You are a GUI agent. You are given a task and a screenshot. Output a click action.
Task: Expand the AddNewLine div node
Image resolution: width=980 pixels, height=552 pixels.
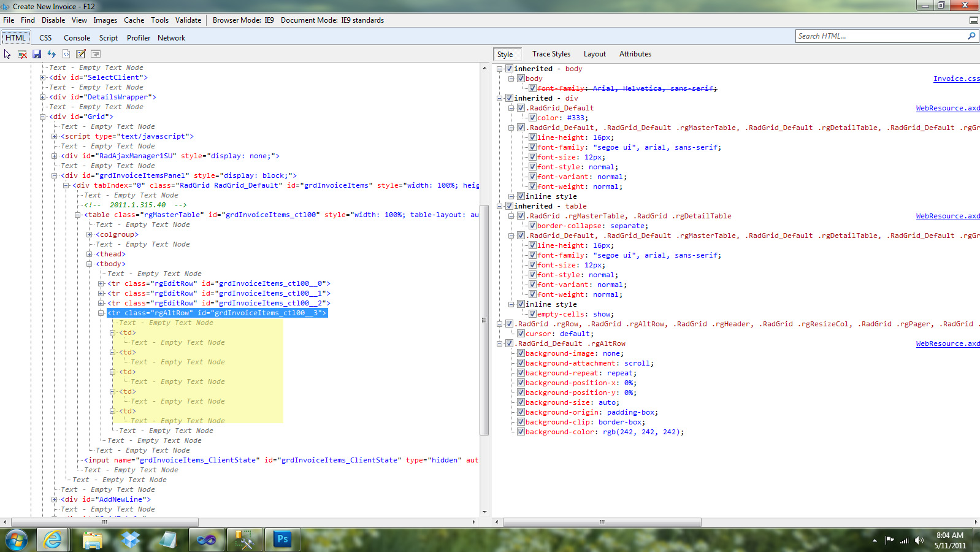[x=55, y=499]
